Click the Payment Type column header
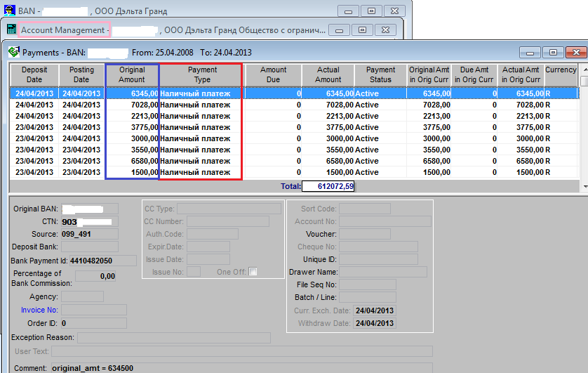Viewport: 588px width, 373px height. click(202, 74)
